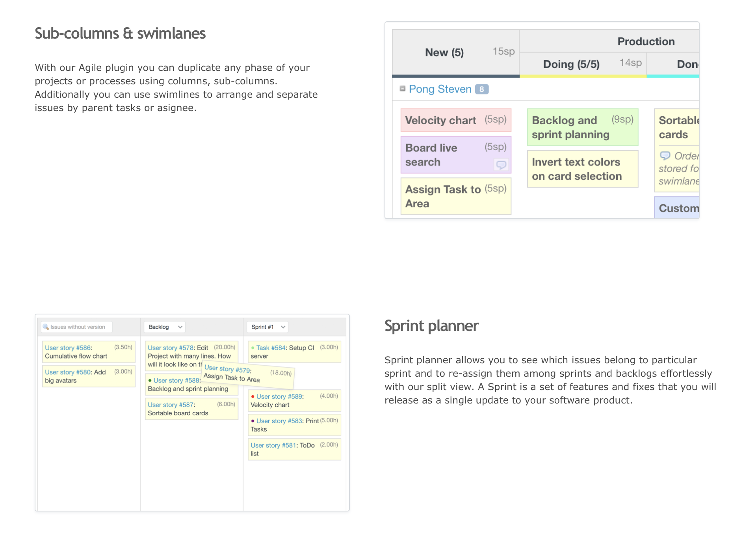Click the pink Velocity chart card
The width and height of the screenshot is (756, 556).
(455, 120)
